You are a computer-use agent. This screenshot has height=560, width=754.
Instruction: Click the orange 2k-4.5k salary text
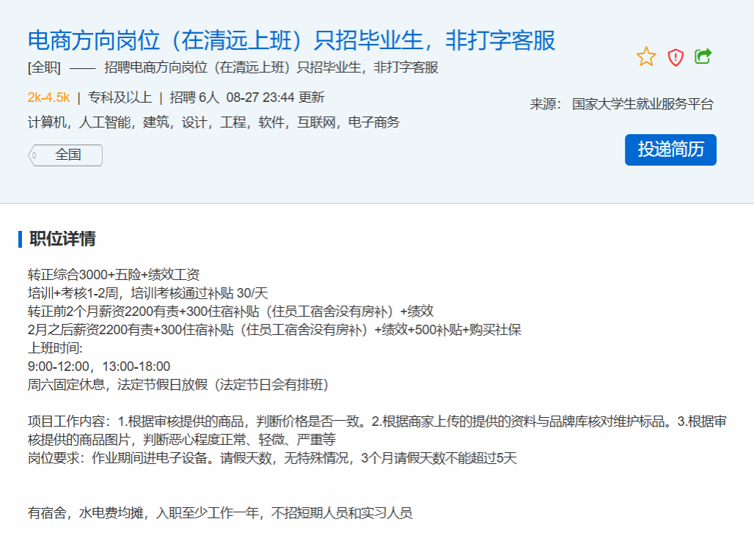pyautogui.click(x=48, y=97)
